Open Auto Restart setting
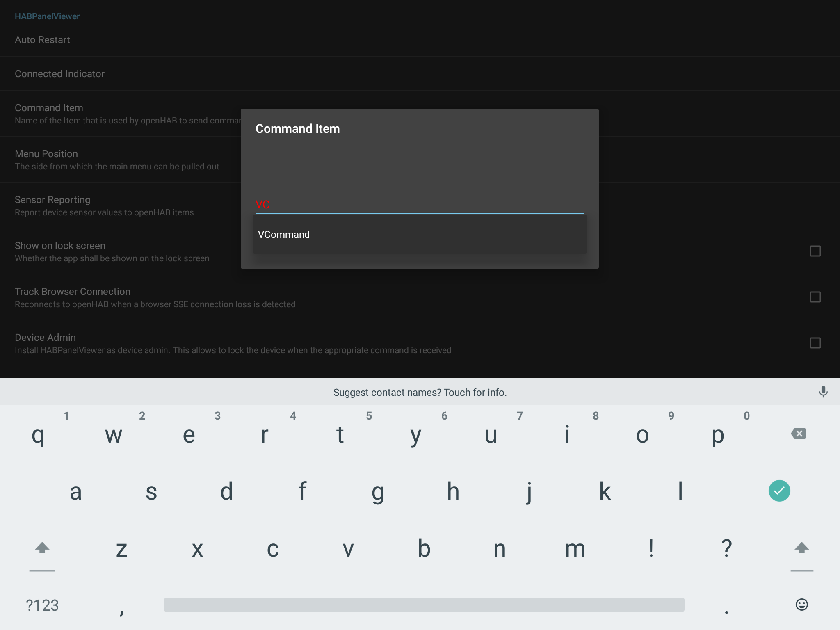Image resolution: width=840 pixels, height=630 pixels. click(43, 40)
